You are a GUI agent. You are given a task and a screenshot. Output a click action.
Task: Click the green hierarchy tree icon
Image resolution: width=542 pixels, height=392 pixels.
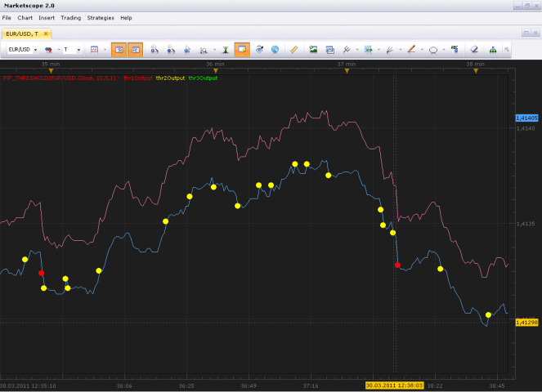pyautogui.click(x=493, y=50)
